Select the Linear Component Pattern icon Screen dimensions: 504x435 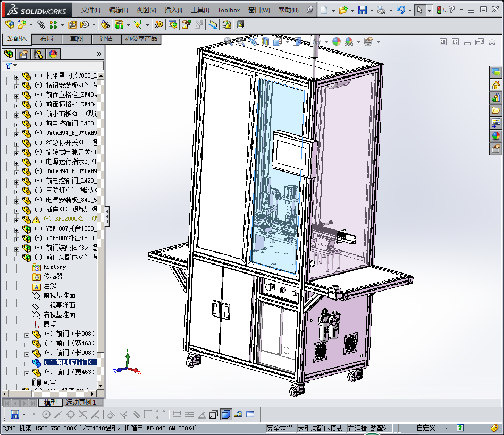53,24
